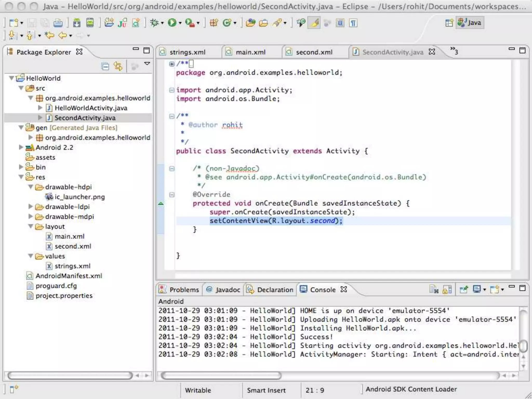Screen dimensions: 532x399
Task: Click Collapse All in Package Explorer
Action: [x=105, y=66]
